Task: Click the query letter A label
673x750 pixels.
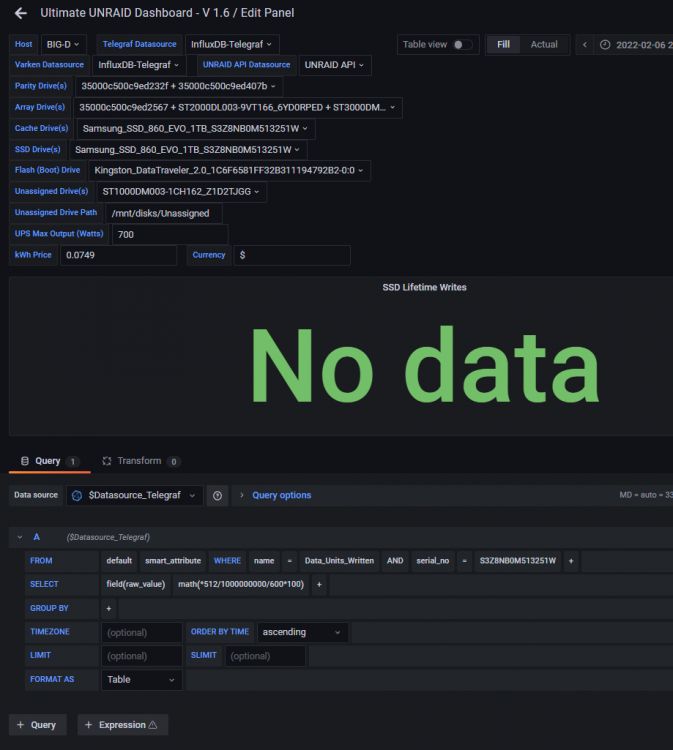Action: click(x=36, y=537)
